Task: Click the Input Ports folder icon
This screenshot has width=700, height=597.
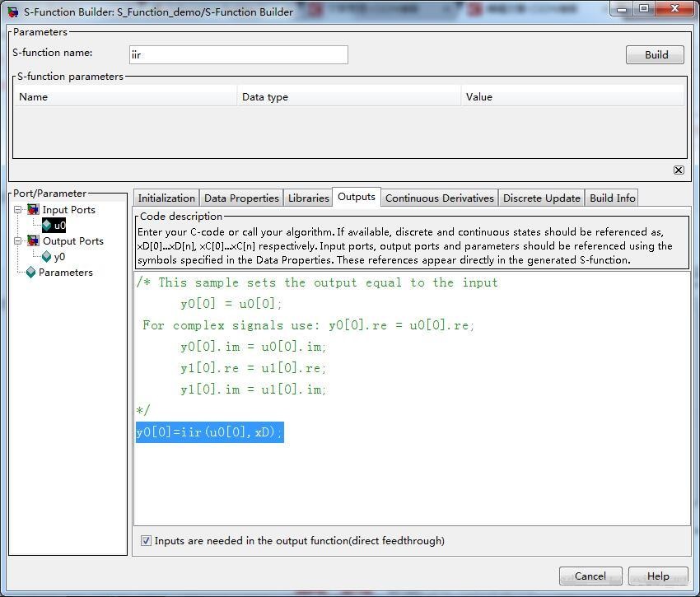Action: click(x=33, y=209)
